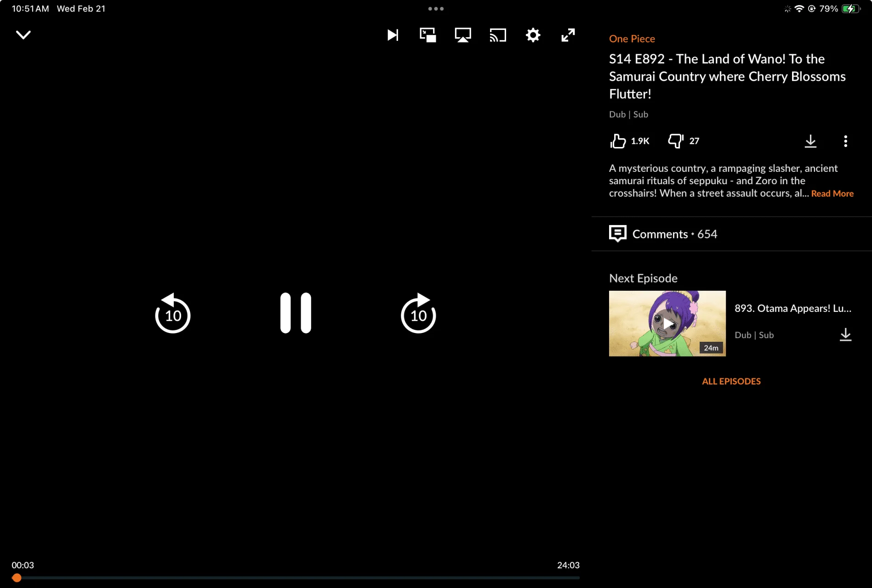
Task: Seek along the video progress bar
Action: coord(296,578)
